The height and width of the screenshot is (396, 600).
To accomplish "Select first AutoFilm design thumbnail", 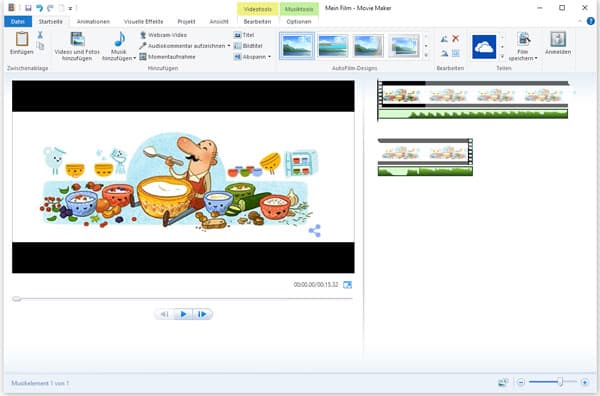I will pyautogui.click(x=297, y=46).
